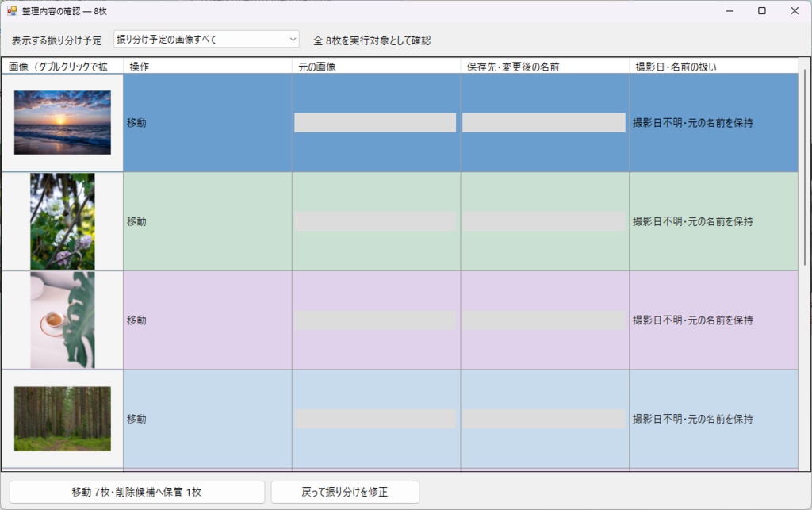Close the 整理内容の確認 window
This screenshot has height=510, width=812.
coord(795,10)
